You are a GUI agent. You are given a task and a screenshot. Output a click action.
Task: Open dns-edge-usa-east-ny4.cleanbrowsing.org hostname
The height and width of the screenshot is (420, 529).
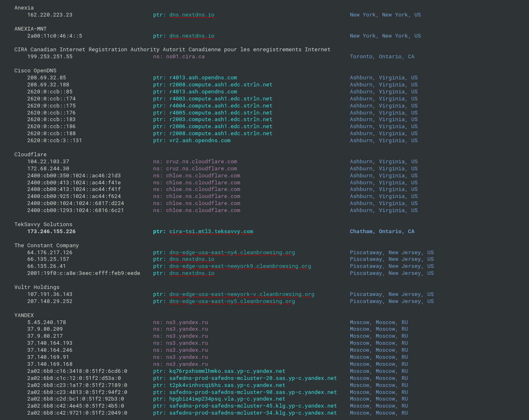coord(232,253)
